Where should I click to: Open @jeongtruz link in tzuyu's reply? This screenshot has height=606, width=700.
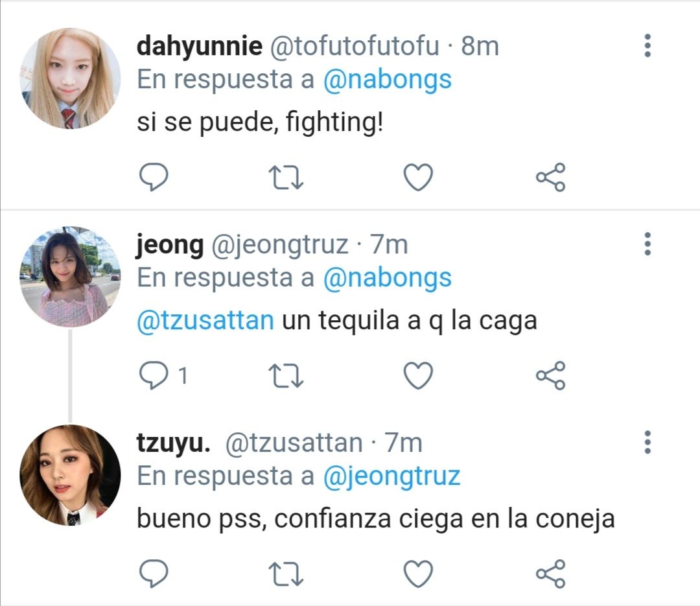tap(391, 477)
